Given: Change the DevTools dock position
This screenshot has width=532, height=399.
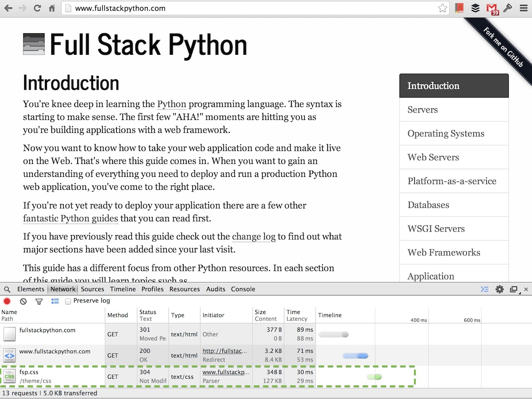Looking at the screenshot, I should [x=513, y=289].
